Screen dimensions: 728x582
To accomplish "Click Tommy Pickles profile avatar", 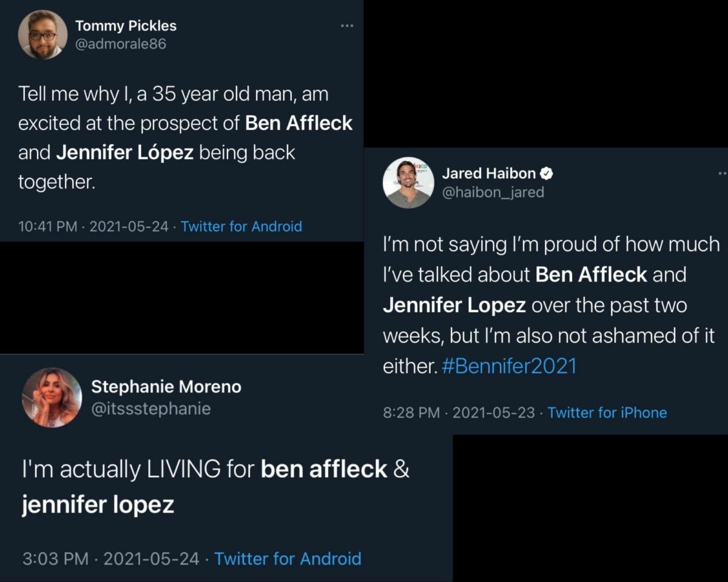I will click(x=43, y=35).
